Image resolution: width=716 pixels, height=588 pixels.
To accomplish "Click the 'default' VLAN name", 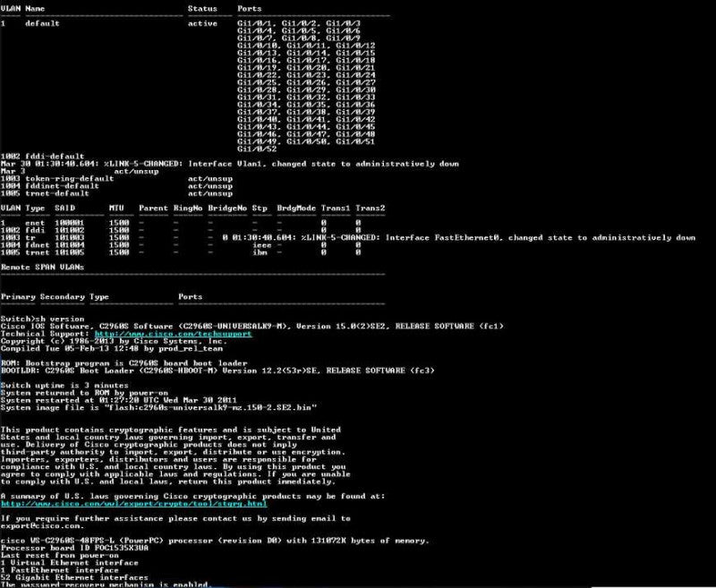I will click(42, 23).
